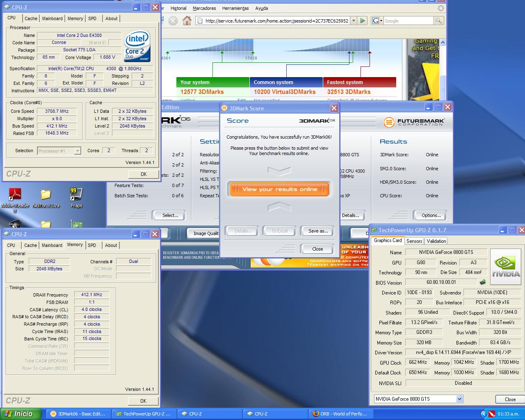This screenshot has width=525, height=420.
Task: Switch to the Mainboard tab in top CPU-Z
Action: coord(52,18)
